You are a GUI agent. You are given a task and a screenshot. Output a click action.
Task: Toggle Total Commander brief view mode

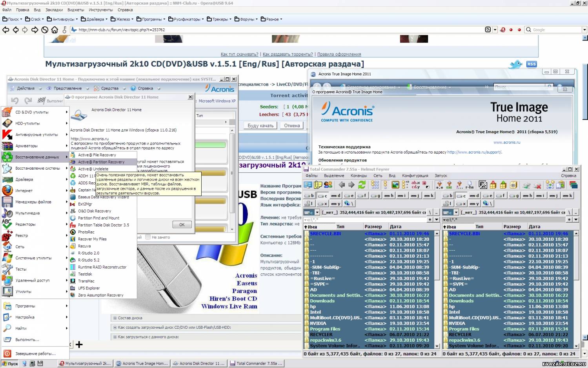coord(375,185)
